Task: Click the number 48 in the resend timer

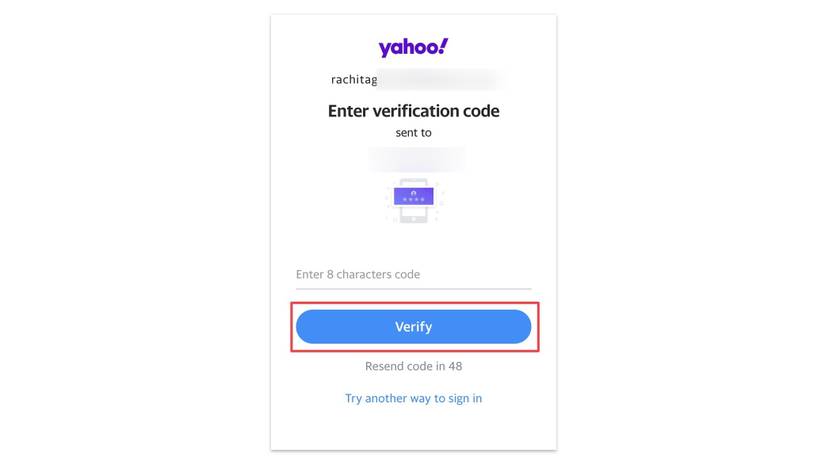Action: tap(454, 366)
